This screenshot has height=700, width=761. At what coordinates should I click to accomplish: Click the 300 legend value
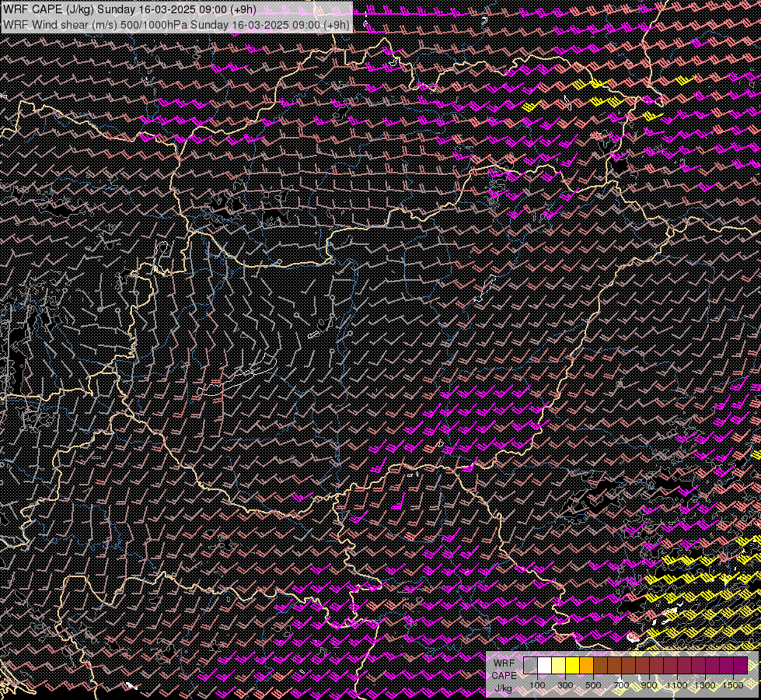[x=565, y=685]
